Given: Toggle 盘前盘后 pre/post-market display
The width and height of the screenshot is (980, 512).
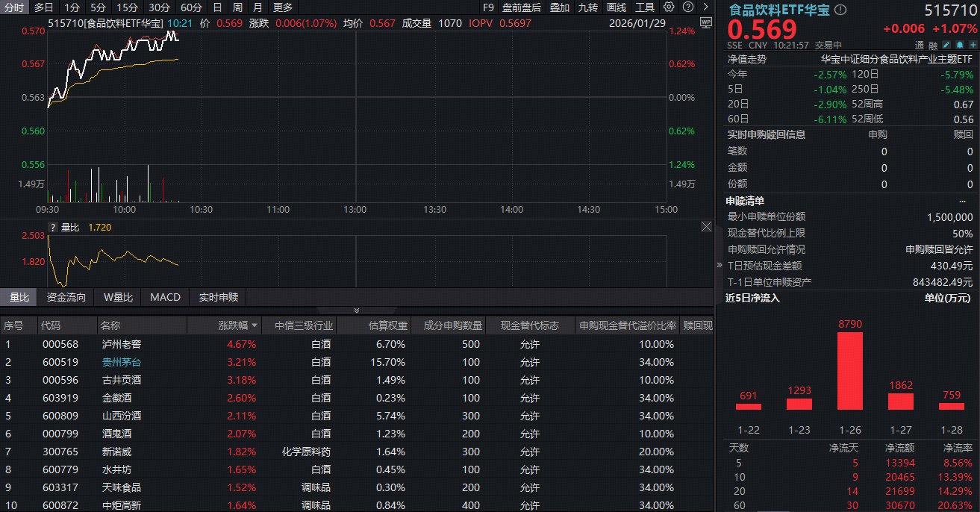Looking at the screenshot, I should pos(521,7).
